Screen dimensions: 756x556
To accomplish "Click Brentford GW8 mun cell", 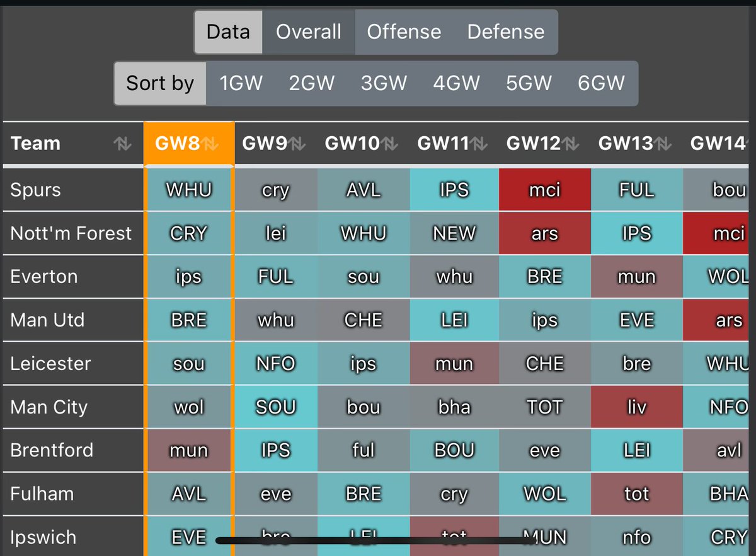I will pos(189,450).
